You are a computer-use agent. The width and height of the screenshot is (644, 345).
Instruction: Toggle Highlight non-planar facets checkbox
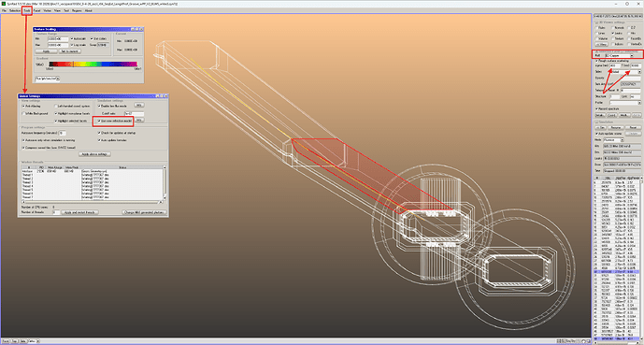pyautogui.click(x=56, y=113)
